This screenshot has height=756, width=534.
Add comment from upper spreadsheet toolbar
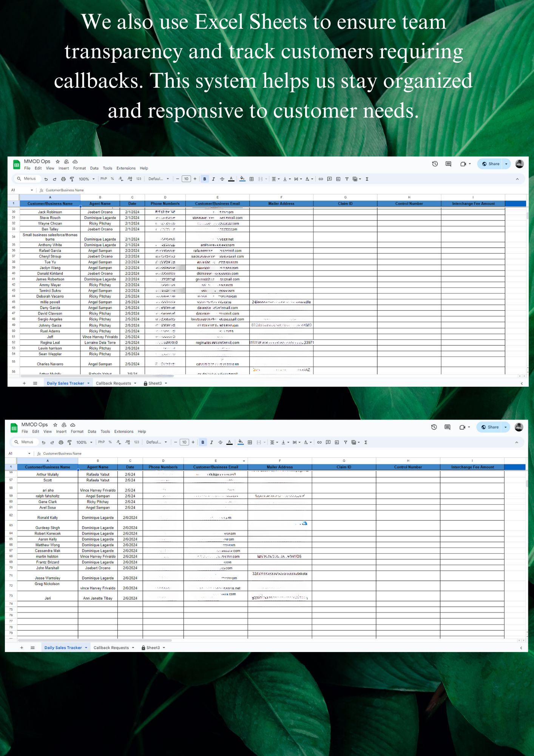click(329, 179)
